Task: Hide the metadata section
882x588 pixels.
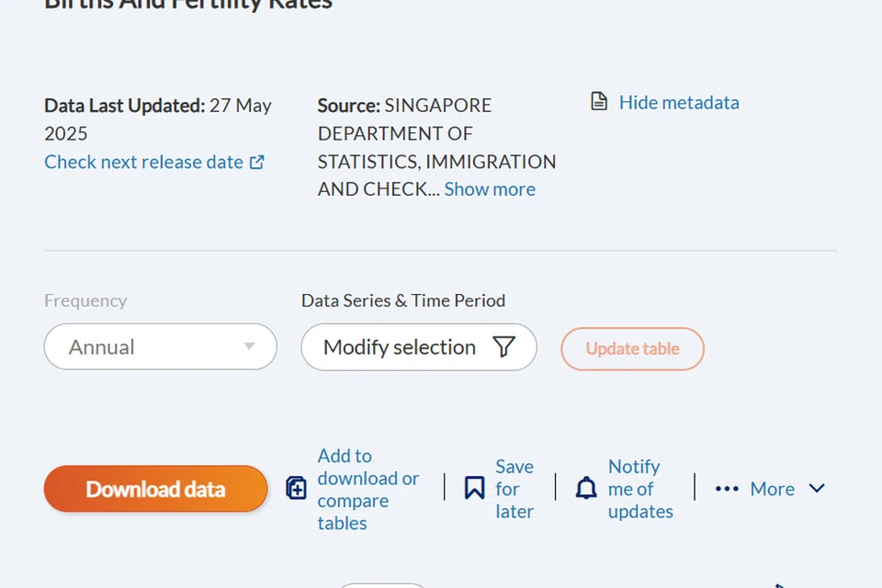Action: click(678, 102)
